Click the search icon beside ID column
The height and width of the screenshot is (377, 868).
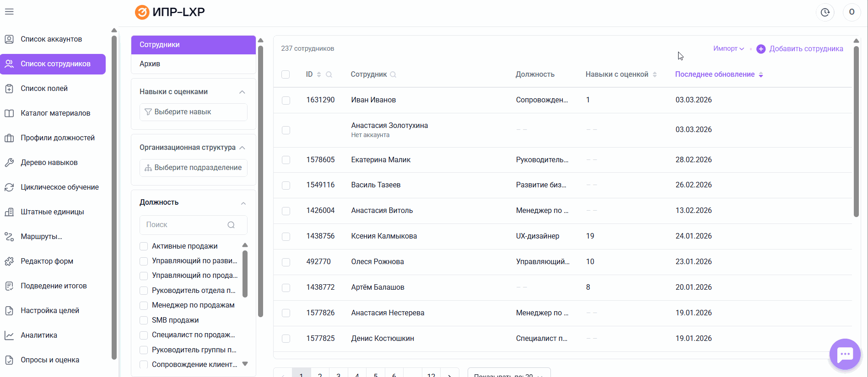[329, 74]
